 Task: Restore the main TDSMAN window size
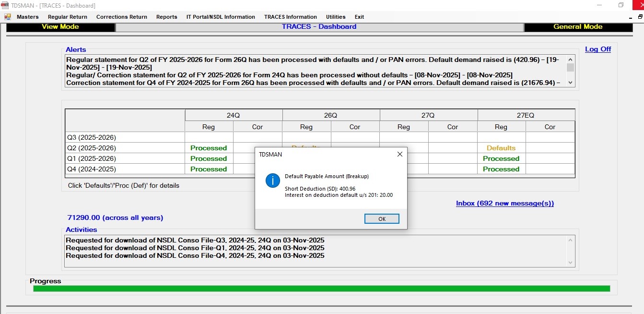pyautogui.click(x=621, y=5)
